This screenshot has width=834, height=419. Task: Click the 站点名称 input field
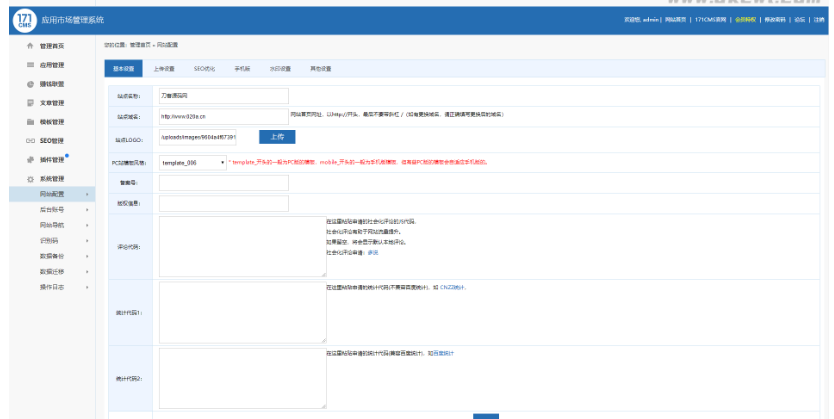coord(224,96)
